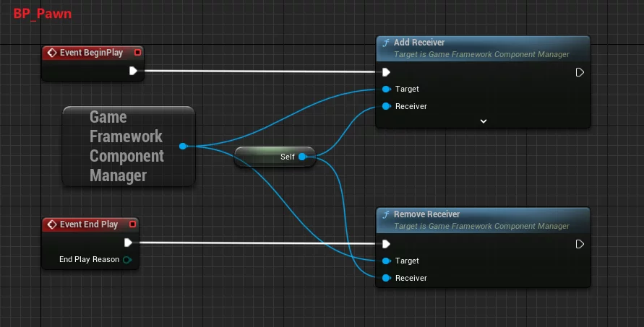Screen dimensions: 644x327
Task: Click the End Play Reason output pin
Action: (127, 259)
